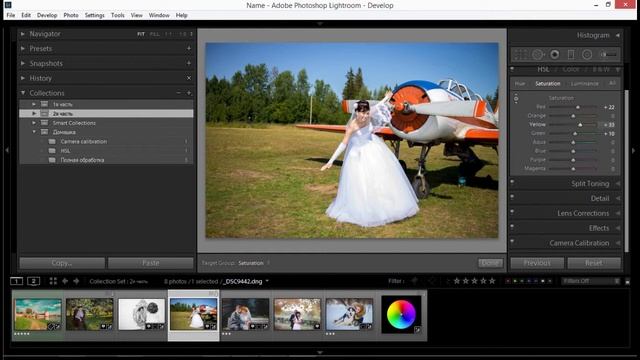Image resolution: width=640 pixels, height=360 pixels.
Task: Expand the Histogram panel
Action: pyautogui.click(x=618, y=36)
